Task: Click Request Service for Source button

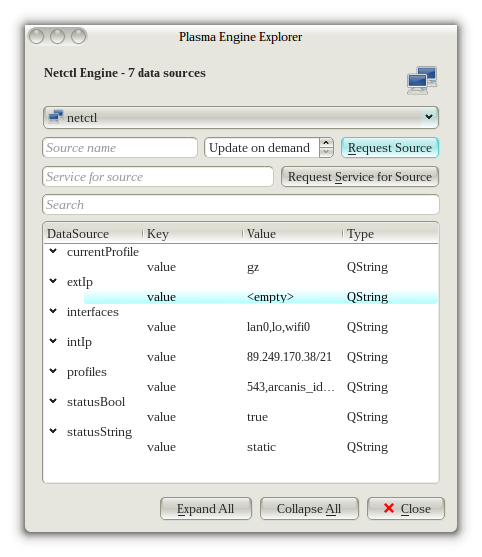Action: 360,177
